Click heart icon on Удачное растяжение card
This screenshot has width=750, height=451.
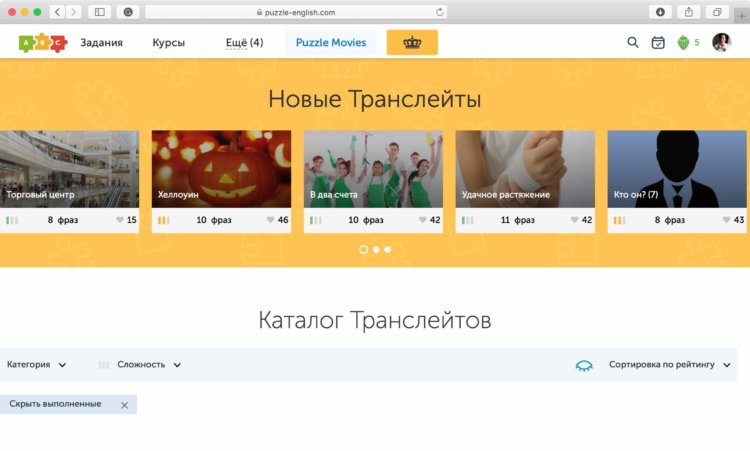(574, 220)
